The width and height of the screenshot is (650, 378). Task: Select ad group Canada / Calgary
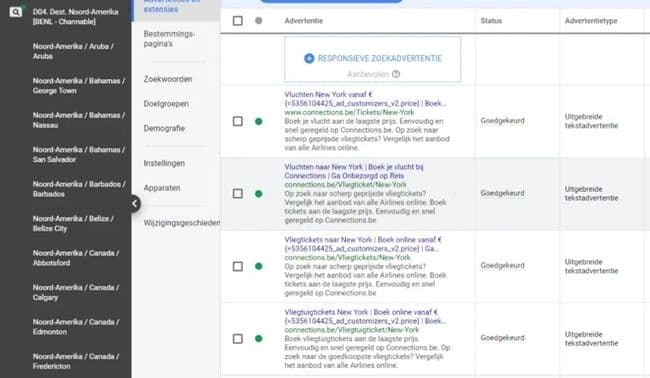[x=76, y=292]
